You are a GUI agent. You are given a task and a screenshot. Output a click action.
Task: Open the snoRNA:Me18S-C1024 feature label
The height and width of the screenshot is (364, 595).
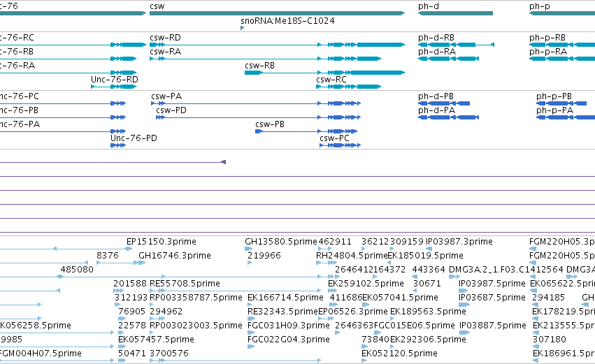coord(287,21)
